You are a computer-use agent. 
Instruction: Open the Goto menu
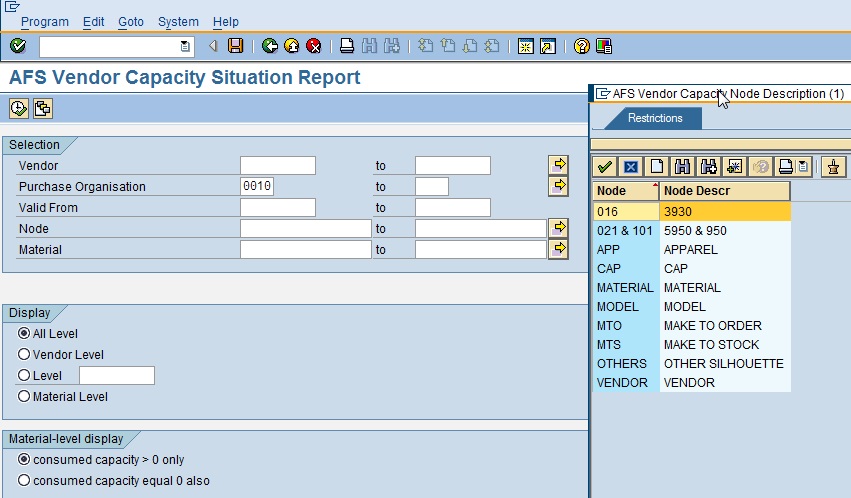(x=131, y=22)
